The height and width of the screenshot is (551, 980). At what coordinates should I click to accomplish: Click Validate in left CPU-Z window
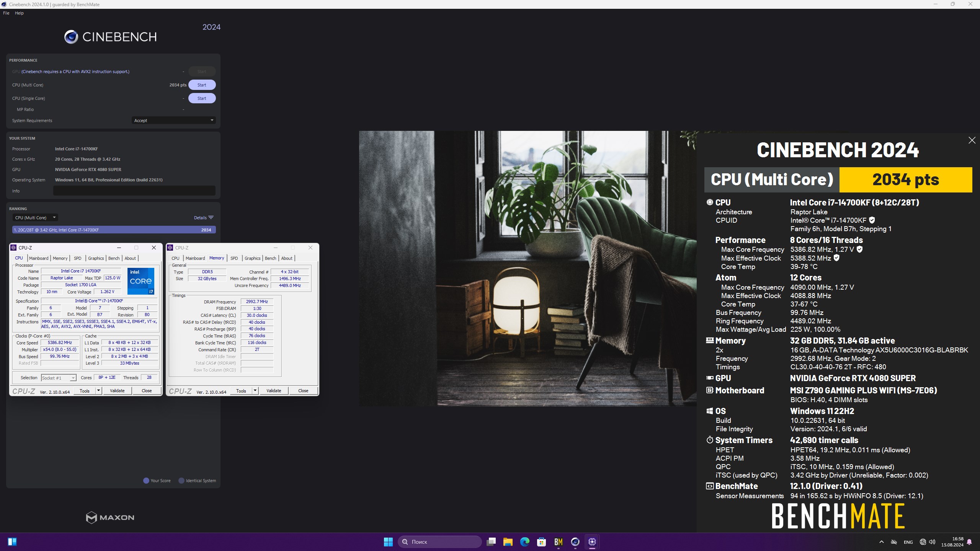click(x=117, y=391)
